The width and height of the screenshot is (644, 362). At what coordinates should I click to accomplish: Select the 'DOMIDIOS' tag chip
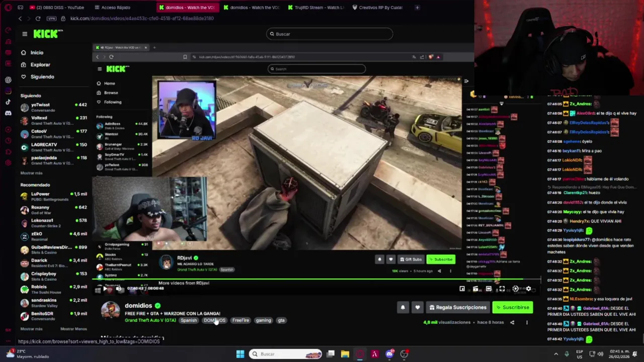coord(214,320)
